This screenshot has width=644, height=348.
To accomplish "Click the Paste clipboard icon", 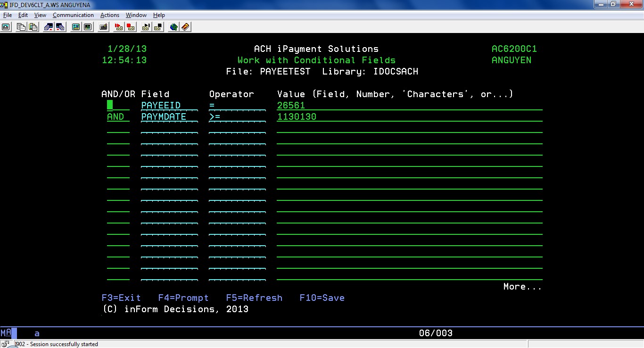I will (x=33, y=27).
